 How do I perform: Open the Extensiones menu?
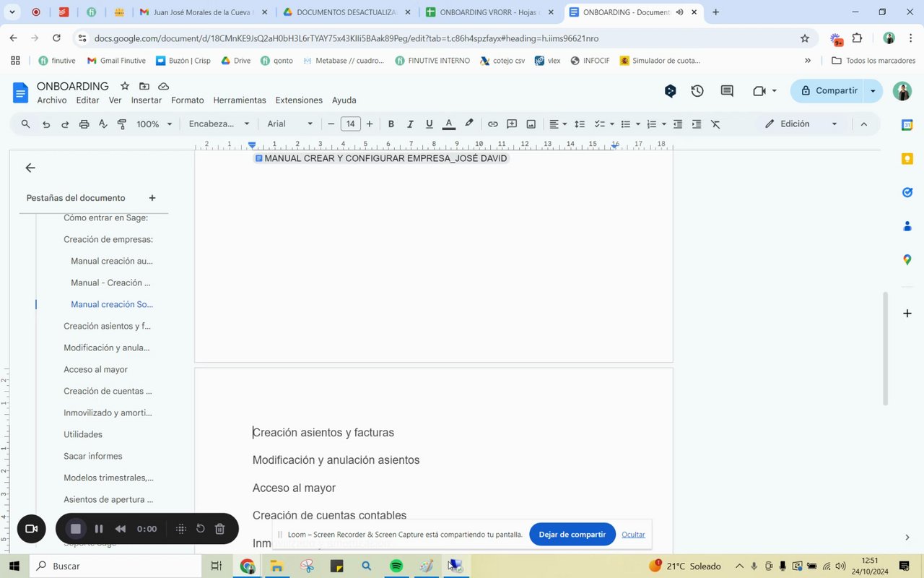[x=299, y=100]
